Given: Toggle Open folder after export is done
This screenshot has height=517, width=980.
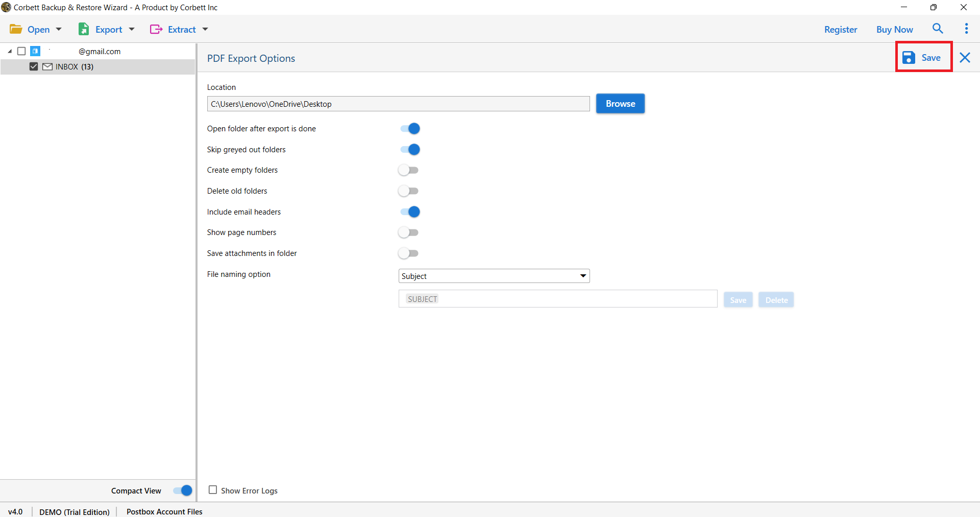Looking at the screenshot, I should (410, 128).
